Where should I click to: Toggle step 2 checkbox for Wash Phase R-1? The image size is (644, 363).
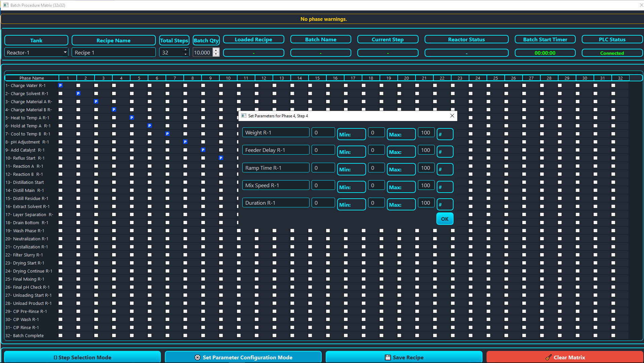(78, 231)
